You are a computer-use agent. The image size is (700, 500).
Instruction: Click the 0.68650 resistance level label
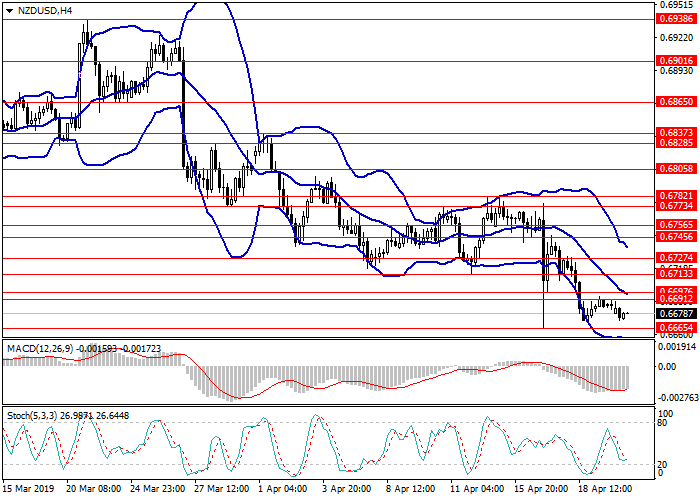click(x=674, y=102)
